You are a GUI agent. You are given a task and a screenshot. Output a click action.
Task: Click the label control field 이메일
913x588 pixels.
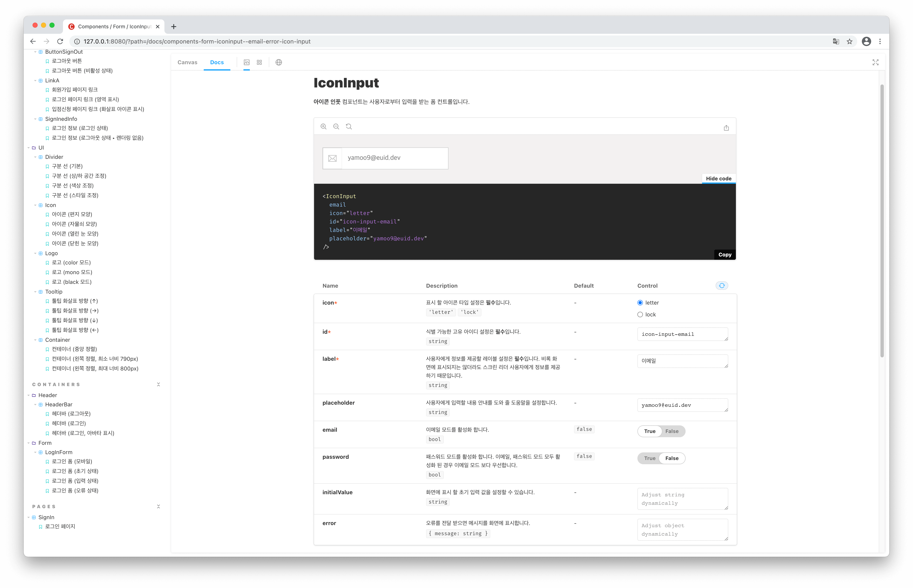pyautogui.click(x=683, y=361)
